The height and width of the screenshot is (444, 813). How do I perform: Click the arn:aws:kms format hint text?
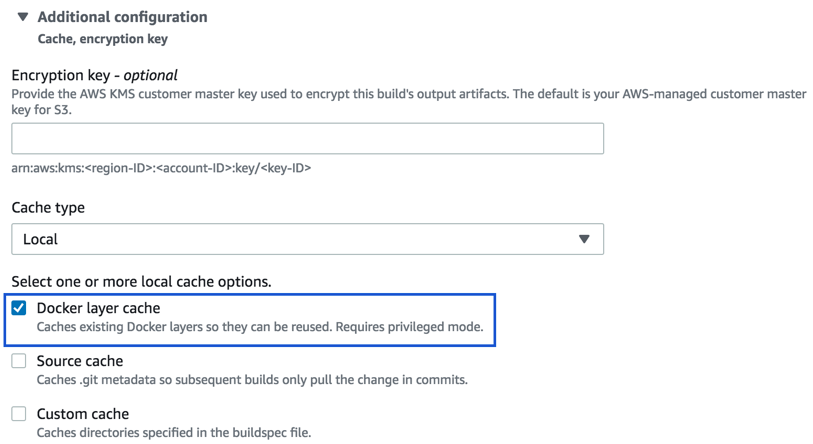(161, 168)
